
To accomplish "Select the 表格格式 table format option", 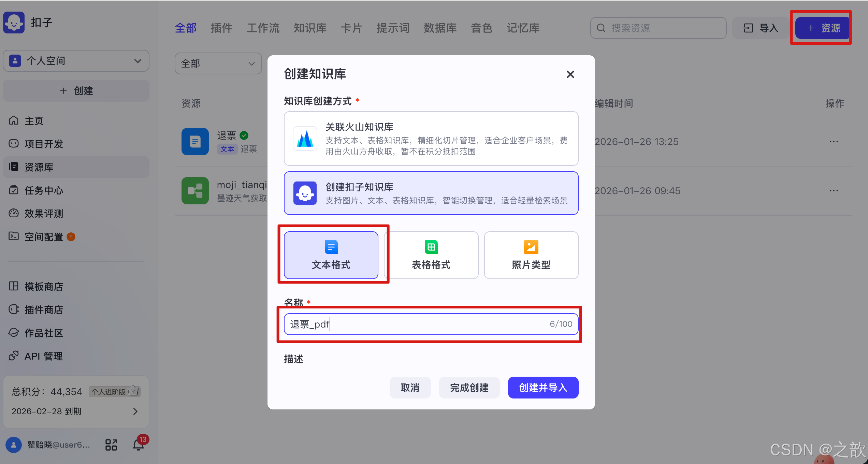I will [431, 255].
